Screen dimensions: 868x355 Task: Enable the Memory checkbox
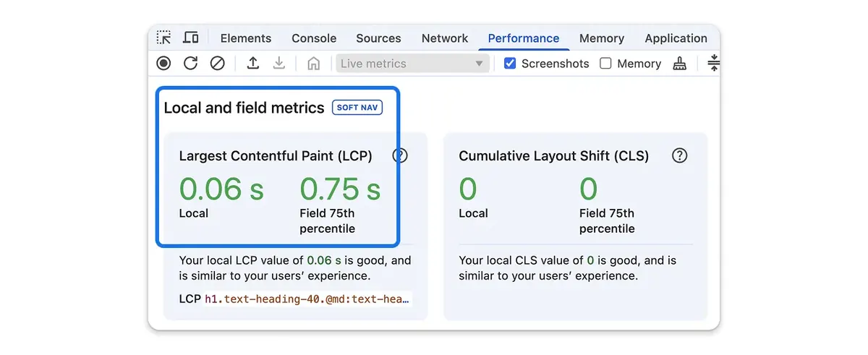[x=605, y=64]
